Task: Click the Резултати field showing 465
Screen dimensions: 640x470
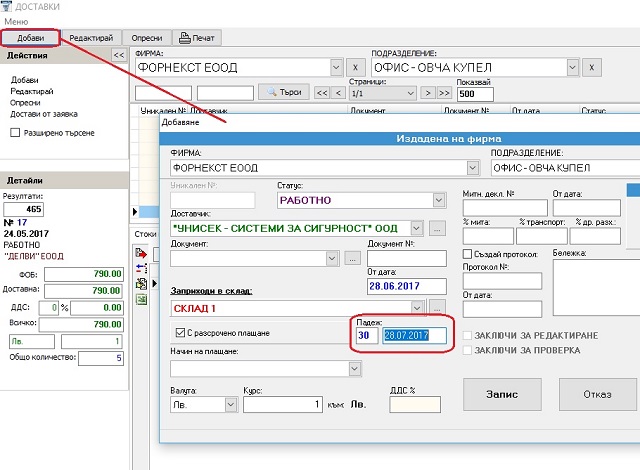Action: point(23,209)
